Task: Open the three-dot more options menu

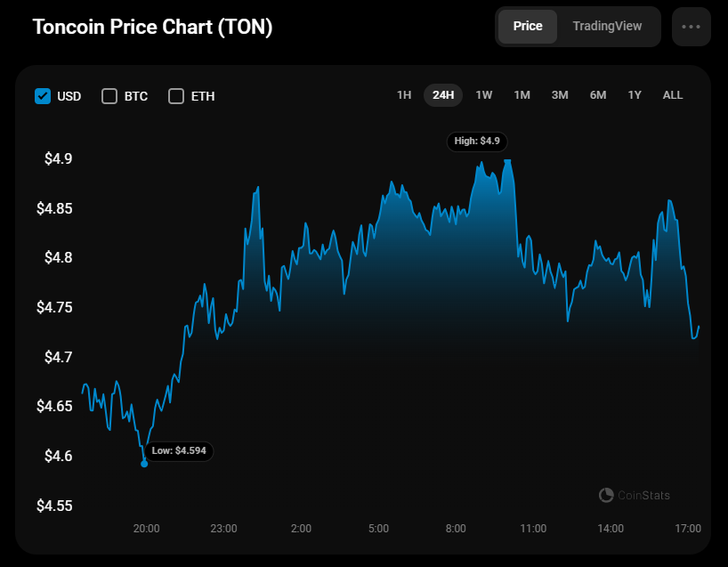Action: coord(692,27)
